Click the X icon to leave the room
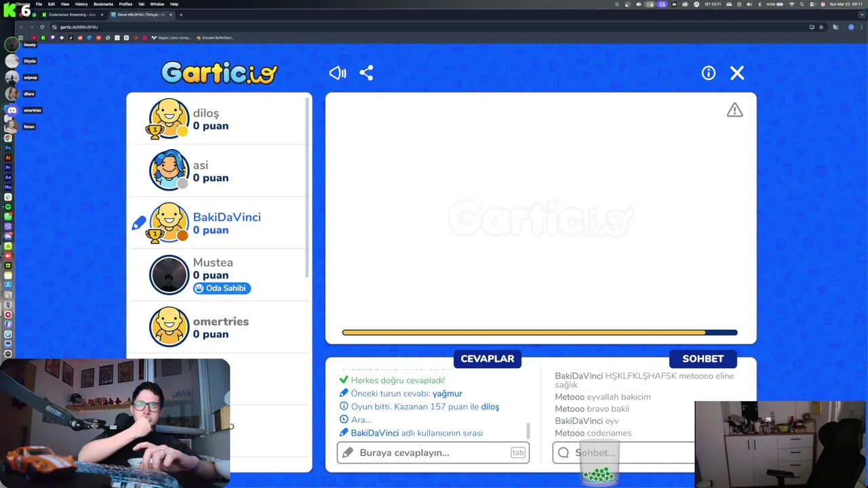The image size is (868, 488). tap(737, 73)
